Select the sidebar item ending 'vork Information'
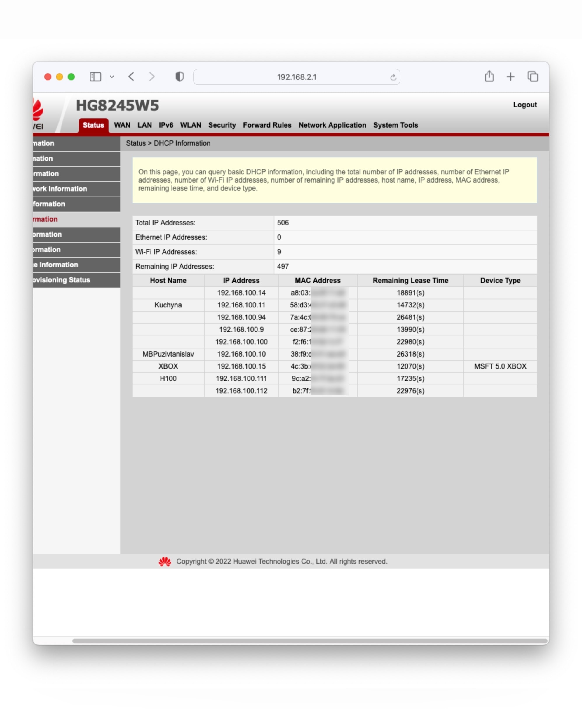The height and width of the screenshot is (728, 582). [76, 189]
